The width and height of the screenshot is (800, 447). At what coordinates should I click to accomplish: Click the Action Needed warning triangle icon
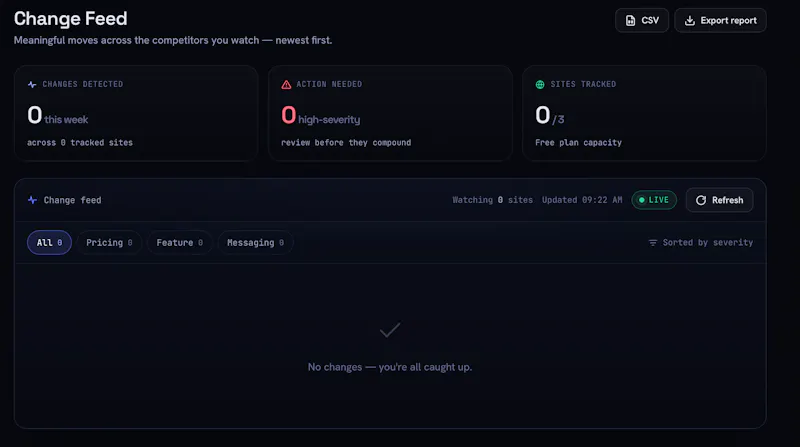click(x=286, y=84)
